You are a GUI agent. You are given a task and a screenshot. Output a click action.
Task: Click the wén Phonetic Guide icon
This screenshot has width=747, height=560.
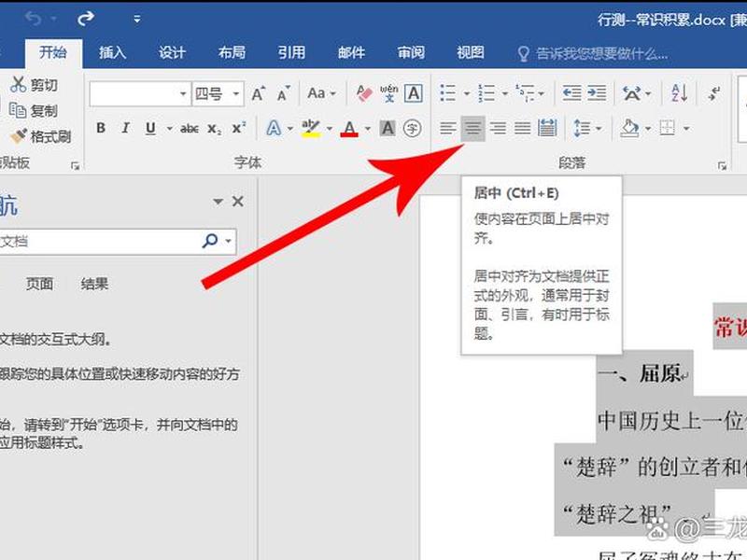(389, 93)
